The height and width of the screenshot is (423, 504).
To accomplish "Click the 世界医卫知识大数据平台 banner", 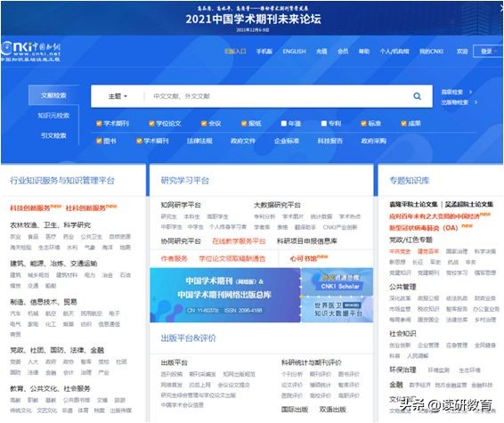I will (x=337, y=309).
